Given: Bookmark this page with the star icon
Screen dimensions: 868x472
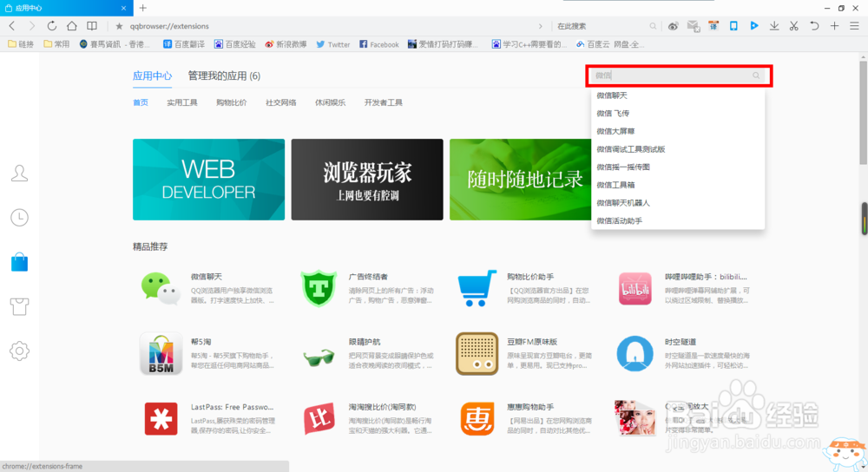Looking at the screenshot, I should (119, 26).
